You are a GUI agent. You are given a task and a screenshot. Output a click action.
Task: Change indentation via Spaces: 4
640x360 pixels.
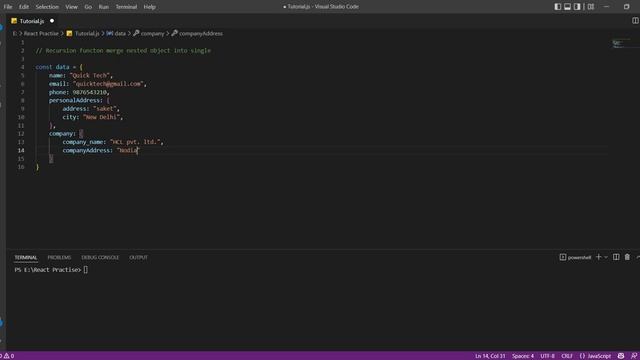(523, 356)
